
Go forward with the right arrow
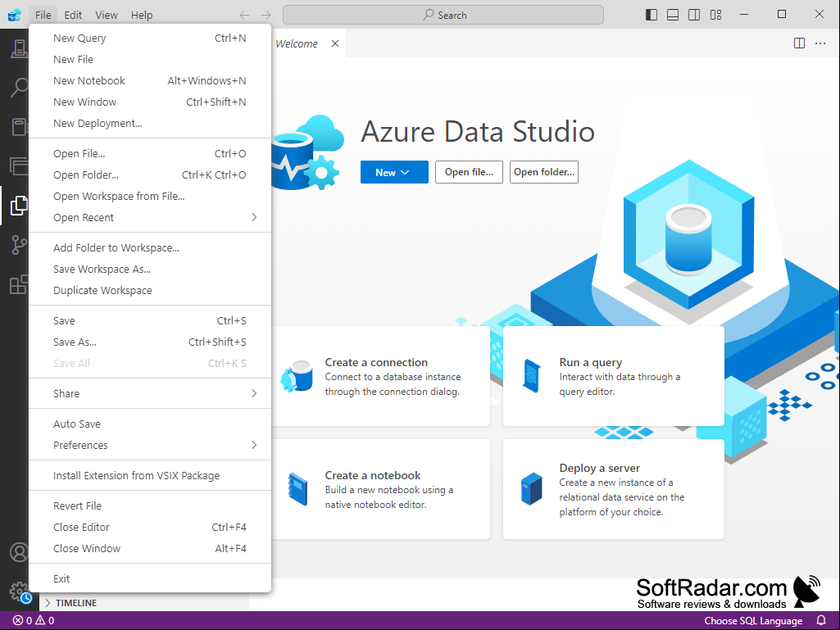pos(266,15)
